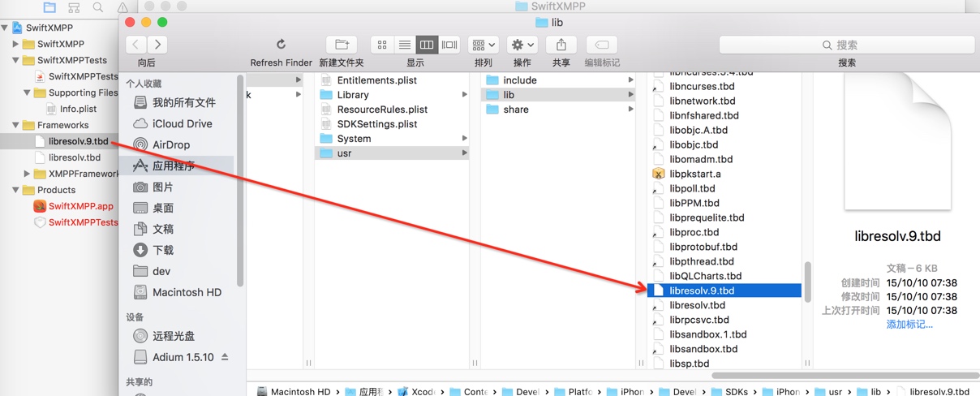Open the action gear dropdown menu
Image resolution: width=980 pixels, height=396 pixels.
[522, 45]
